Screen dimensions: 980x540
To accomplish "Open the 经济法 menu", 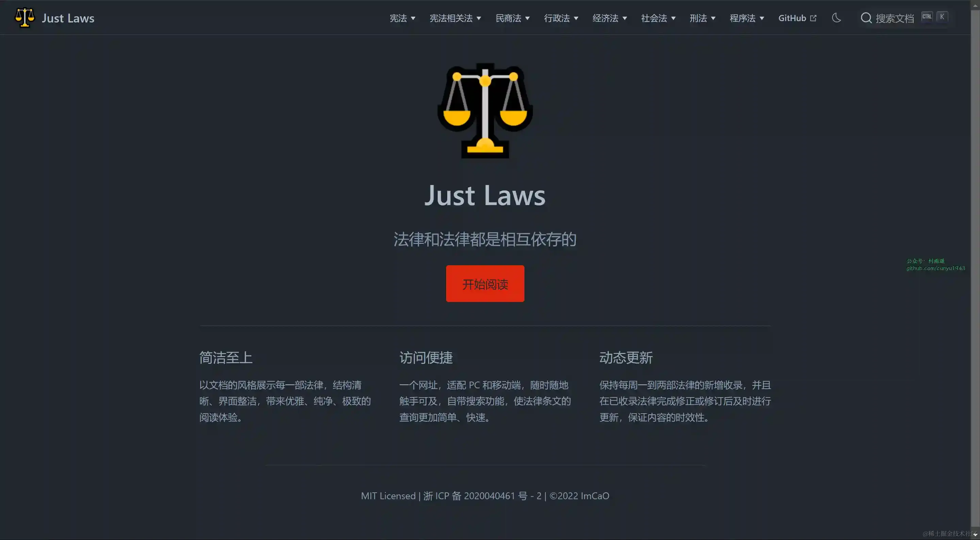I will (x=609, y=18).
